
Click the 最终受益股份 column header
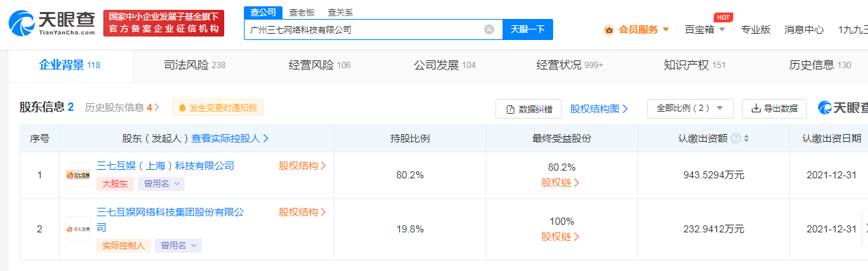pyautogui.click(x=562, y=138)
